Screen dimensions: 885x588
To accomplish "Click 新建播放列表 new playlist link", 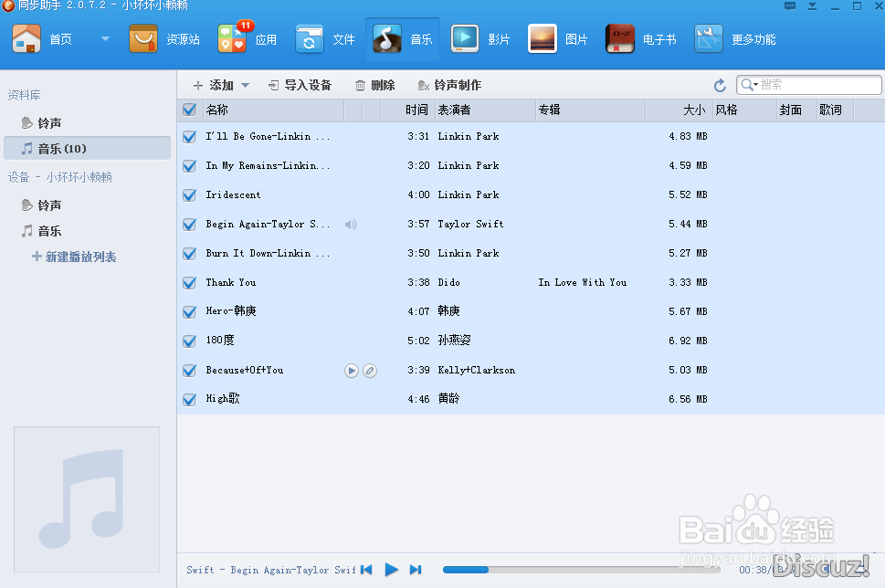I will 74,257.
